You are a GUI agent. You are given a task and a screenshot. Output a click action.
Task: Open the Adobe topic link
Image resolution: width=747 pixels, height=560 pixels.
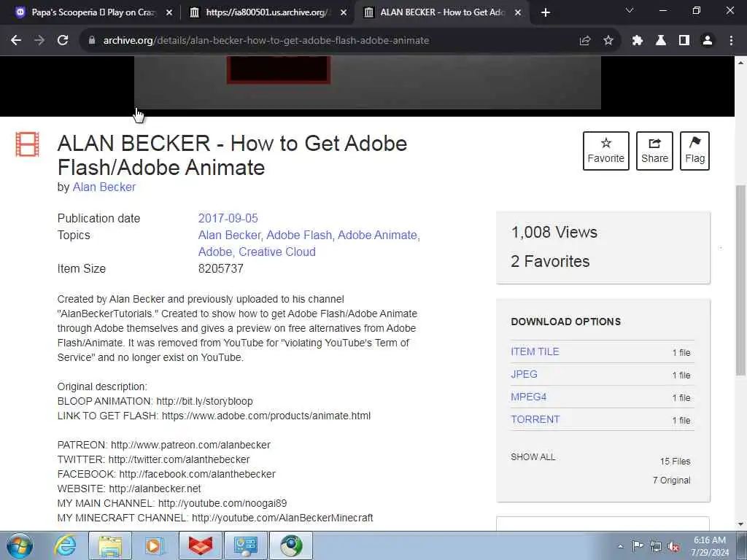(215, 252)
